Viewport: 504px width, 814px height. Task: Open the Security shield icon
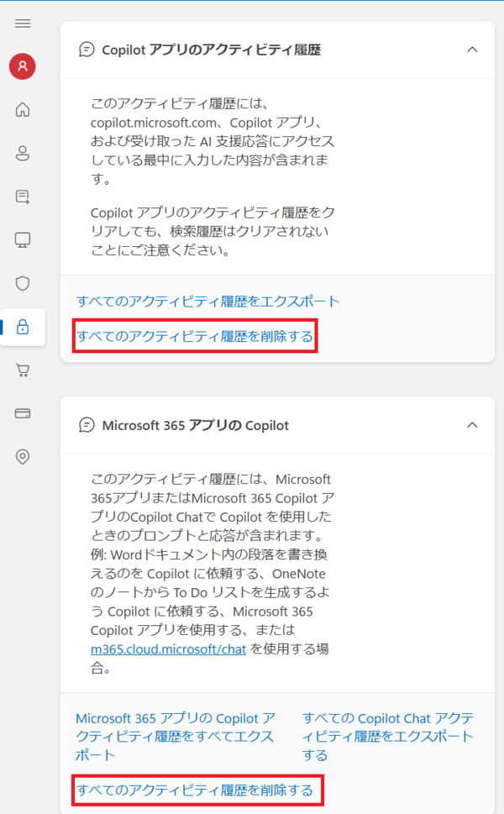pos(23,283)
